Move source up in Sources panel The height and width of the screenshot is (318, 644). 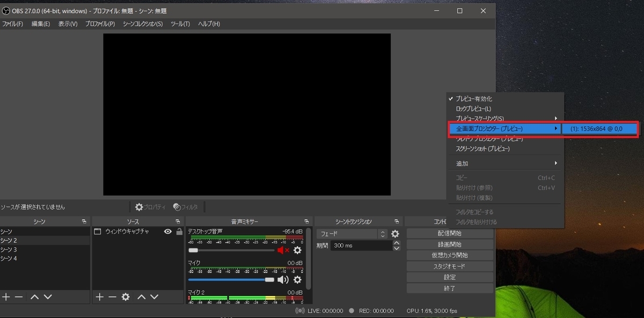(141, 297)
